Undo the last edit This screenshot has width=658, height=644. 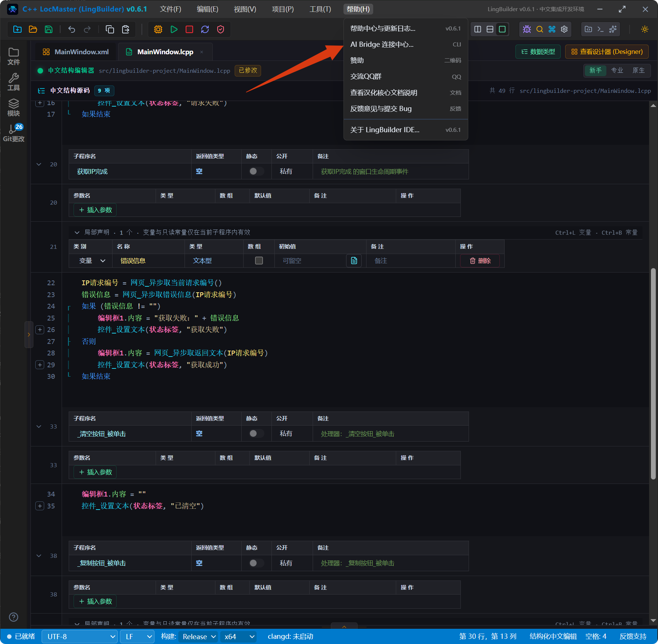point(72,29)
